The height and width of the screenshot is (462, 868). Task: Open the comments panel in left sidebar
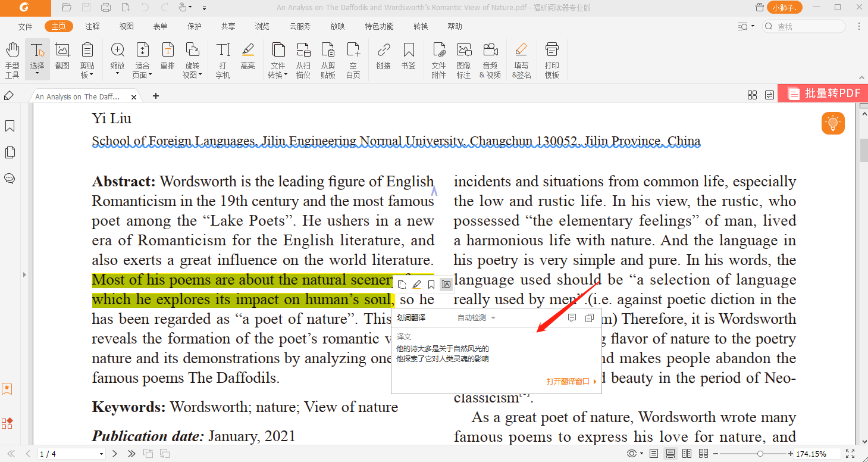click(10, 179)
